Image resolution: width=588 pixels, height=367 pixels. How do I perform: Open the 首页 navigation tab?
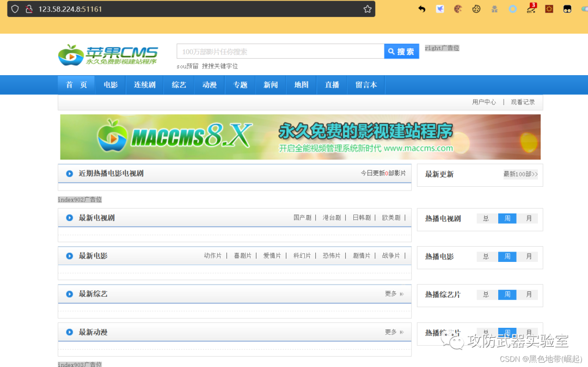point(76,85)
